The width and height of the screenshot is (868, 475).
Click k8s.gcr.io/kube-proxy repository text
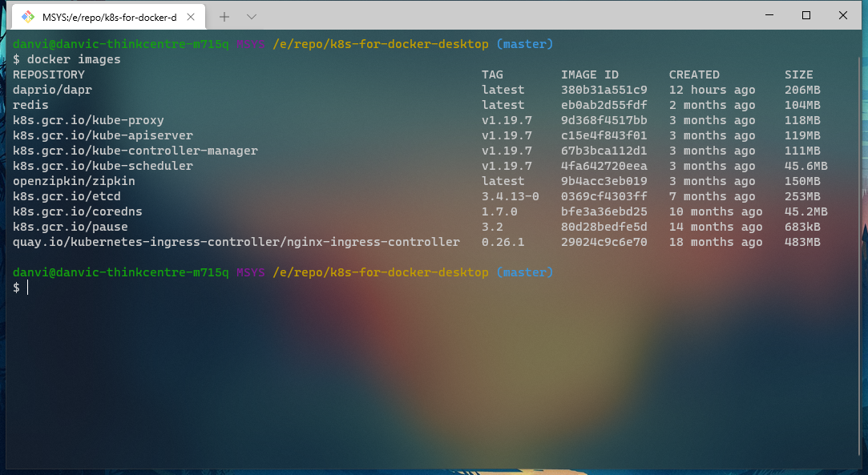(88, 120)
